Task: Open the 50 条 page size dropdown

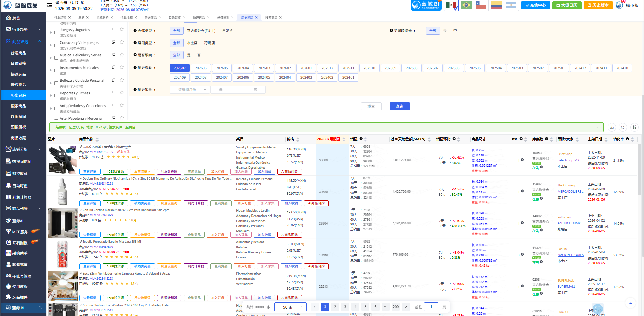Action: (290, 307)
